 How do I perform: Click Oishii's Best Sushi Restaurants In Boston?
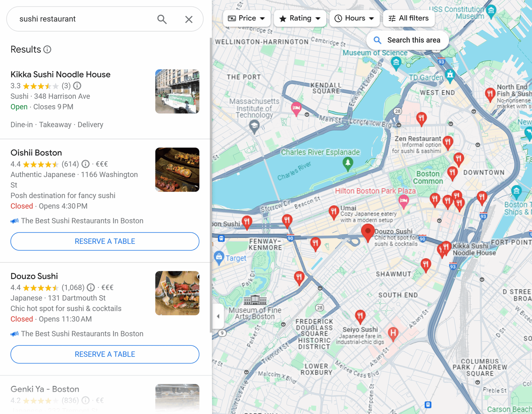(x=82, y=221)
